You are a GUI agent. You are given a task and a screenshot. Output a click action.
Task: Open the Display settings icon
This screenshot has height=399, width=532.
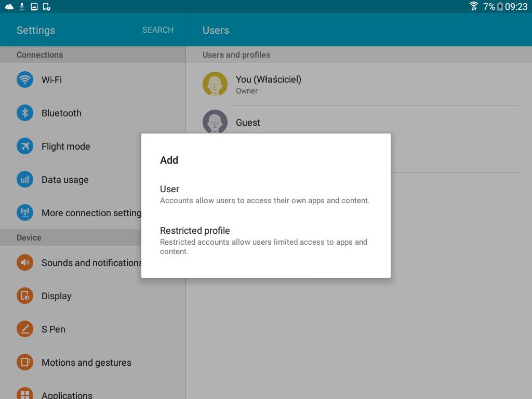click(25, 296)
